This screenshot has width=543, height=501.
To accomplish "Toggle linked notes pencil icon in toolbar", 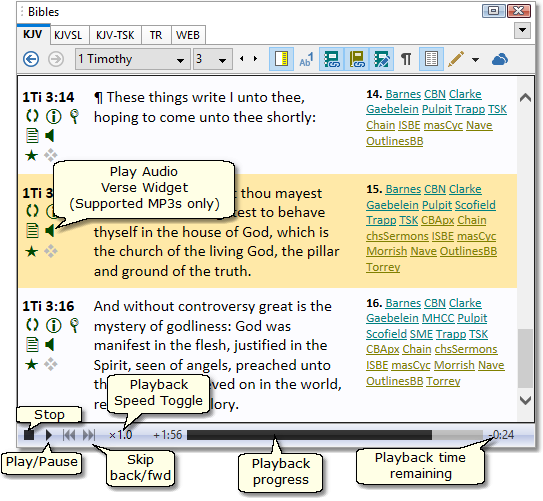I will pos(381,59).
